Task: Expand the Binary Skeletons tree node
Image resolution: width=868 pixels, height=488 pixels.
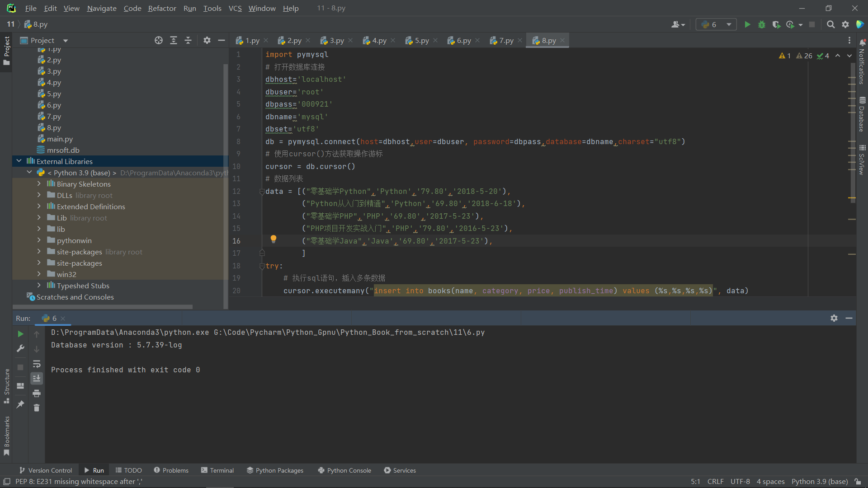Action: point(39,184)
